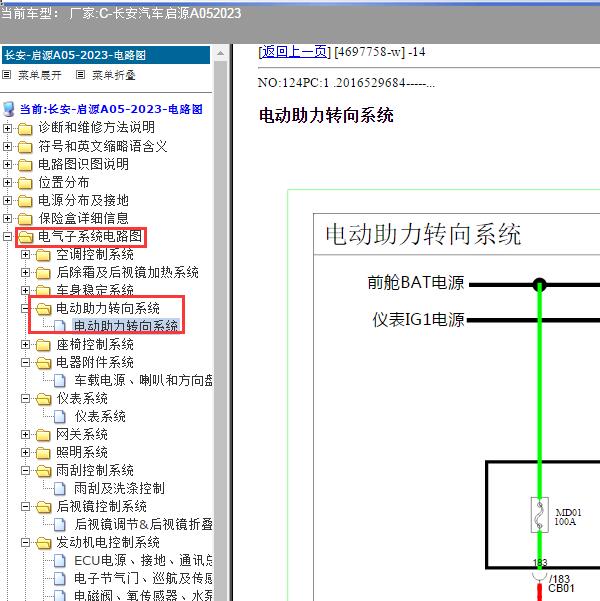600x601 pixels.
Task: Click the 电源分布及接地 folder icon
Action: [25, 201]
